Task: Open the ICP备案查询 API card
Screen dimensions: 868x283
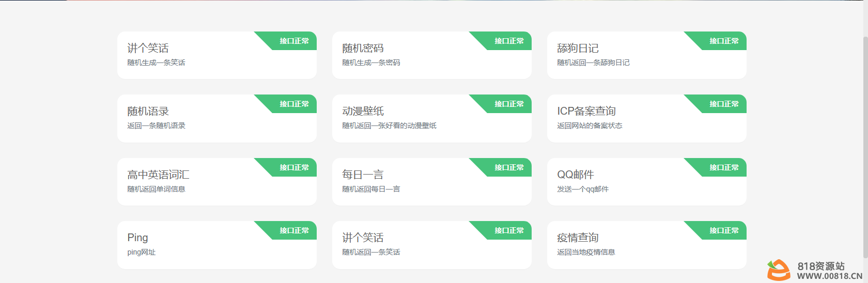Action: (647, 118)
